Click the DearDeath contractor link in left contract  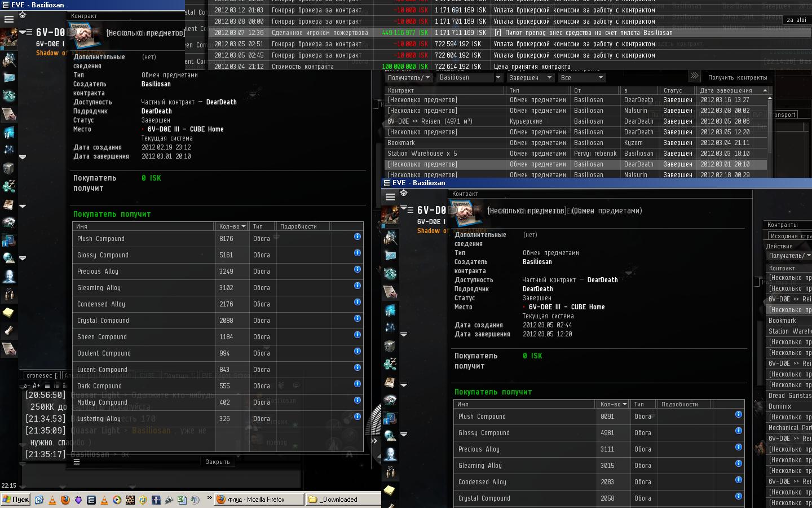coord(156,111)
